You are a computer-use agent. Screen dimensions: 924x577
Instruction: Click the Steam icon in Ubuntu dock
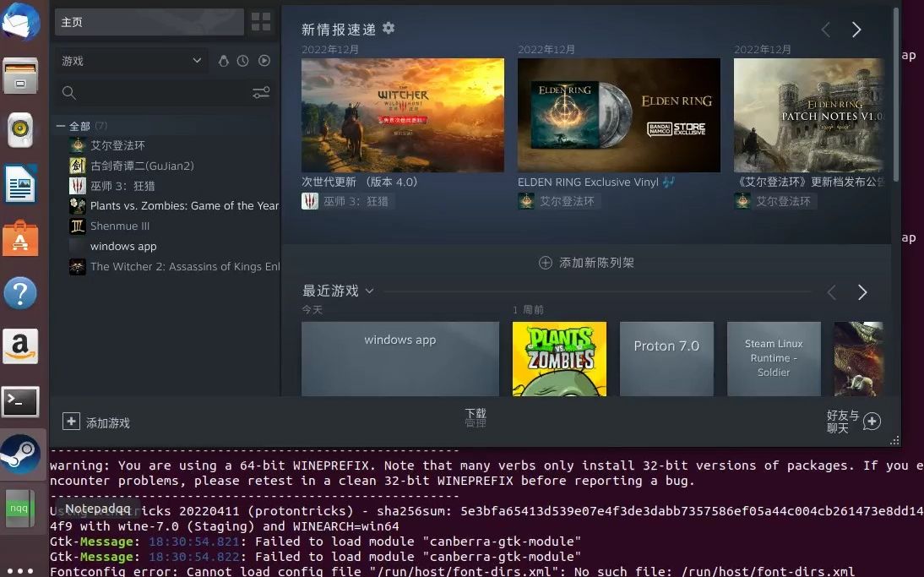coord(22,454)
